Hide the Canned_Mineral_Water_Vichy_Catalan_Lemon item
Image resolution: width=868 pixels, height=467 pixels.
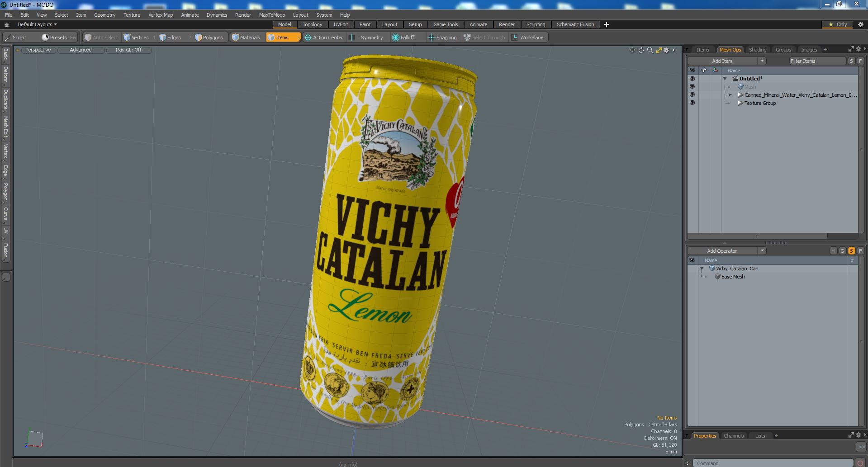pos(692,95)
